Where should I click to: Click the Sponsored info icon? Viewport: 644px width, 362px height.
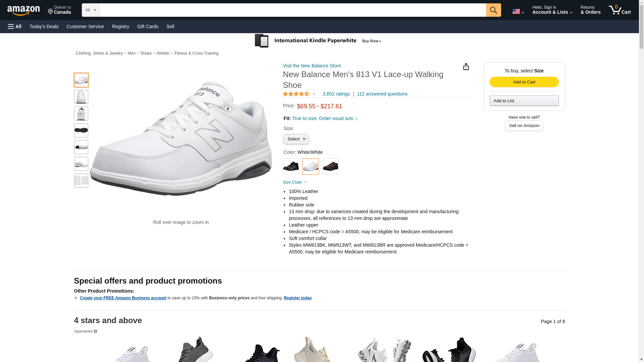coord(95,331)
